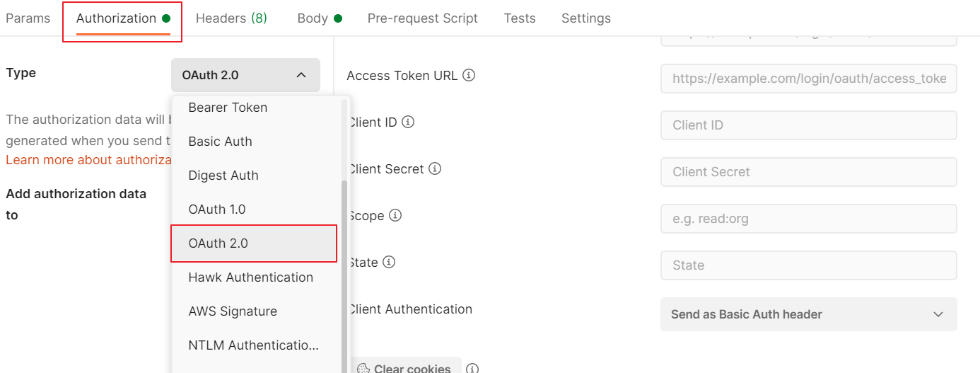Viewport: 980px width, 373px height.
Task: Click the auth type list scrollbar
Action: pos(345,269)
